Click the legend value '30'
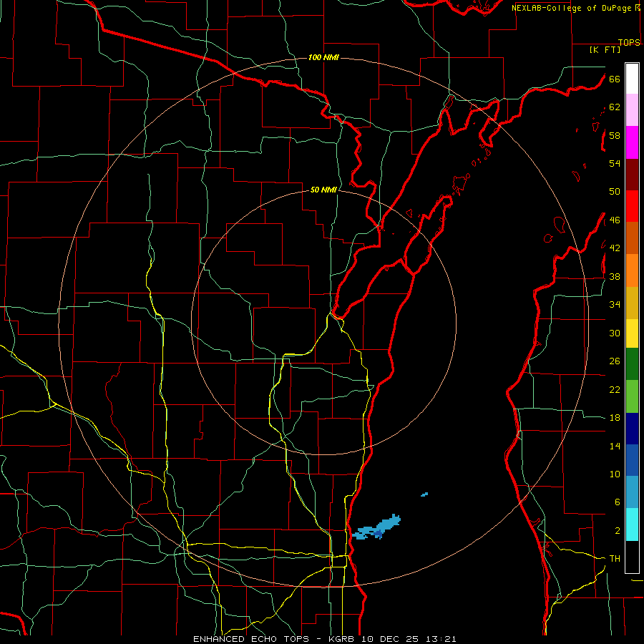Image resolution: width=644 pixels, height=644 pixels. (615, 333)
